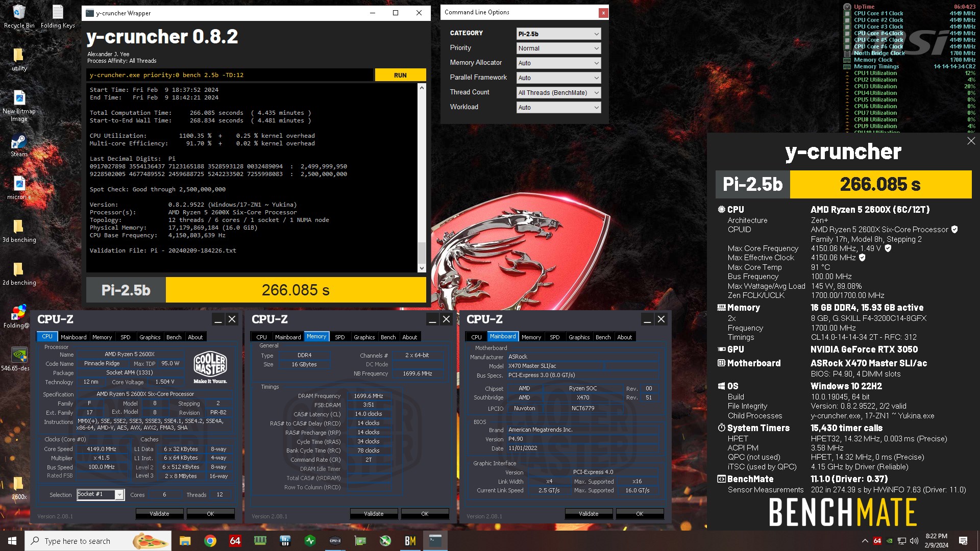Click the scroll-down arrow in y-cruncher output
This screenshot has width=980, height=551.
[422, 268]
